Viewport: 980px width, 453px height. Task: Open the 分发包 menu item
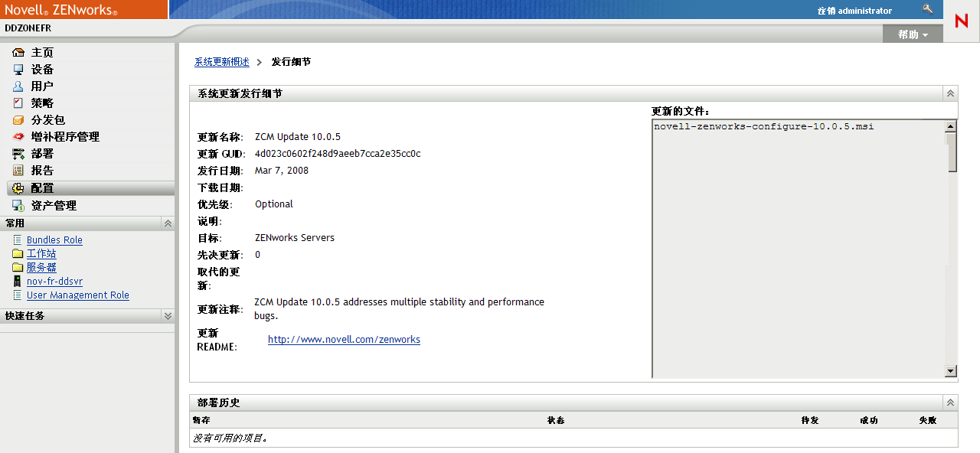[x=48, y=120]
